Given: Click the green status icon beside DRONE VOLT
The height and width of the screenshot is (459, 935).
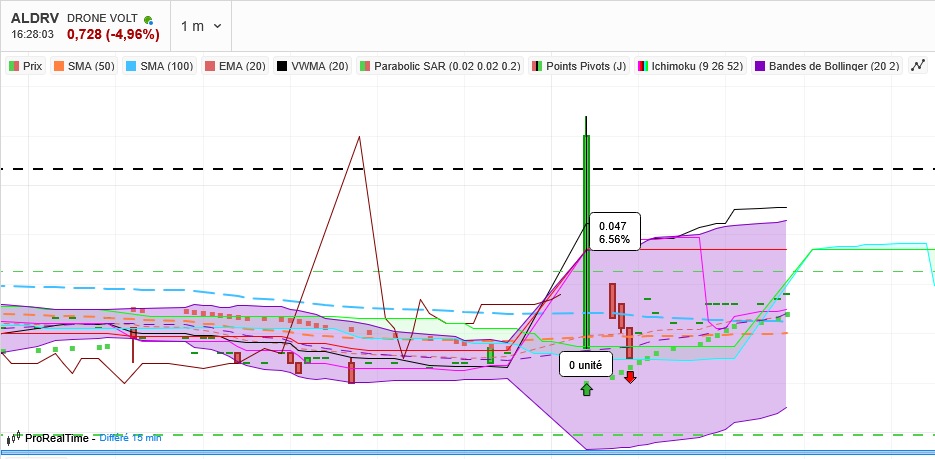Looking at the screenshot, I should pos(148,20).
